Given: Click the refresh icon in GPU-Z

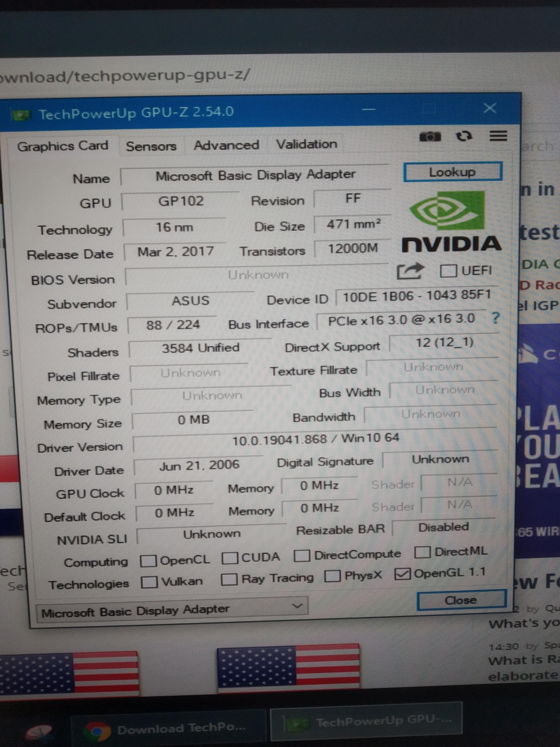Looking at the screenshot, I should click(x=464, y=136).
